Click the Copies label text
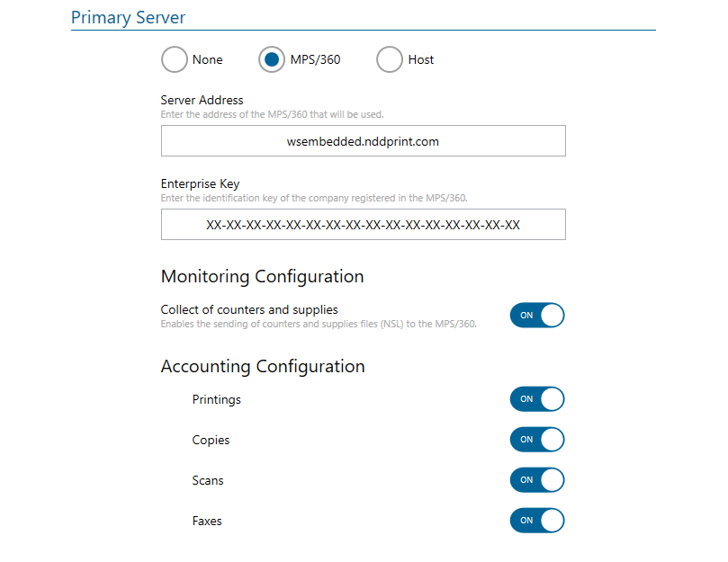This screenshot has height=562, width=728. [211, 440]
